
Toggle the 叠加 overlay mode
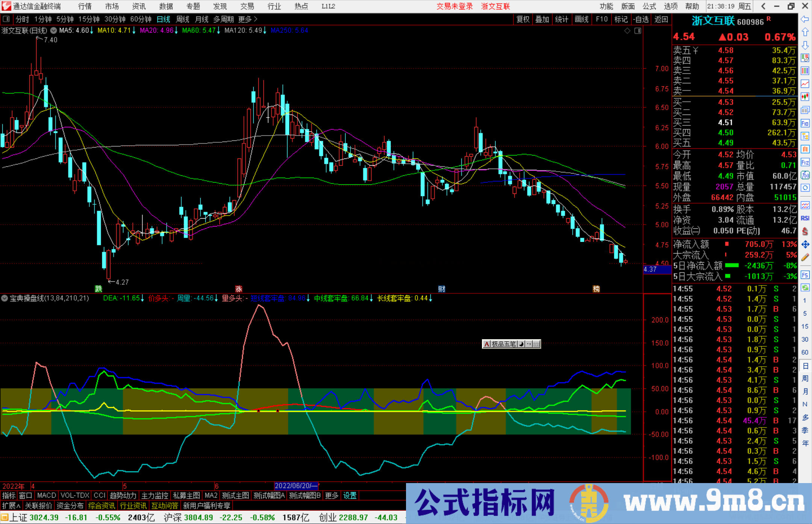542,19
